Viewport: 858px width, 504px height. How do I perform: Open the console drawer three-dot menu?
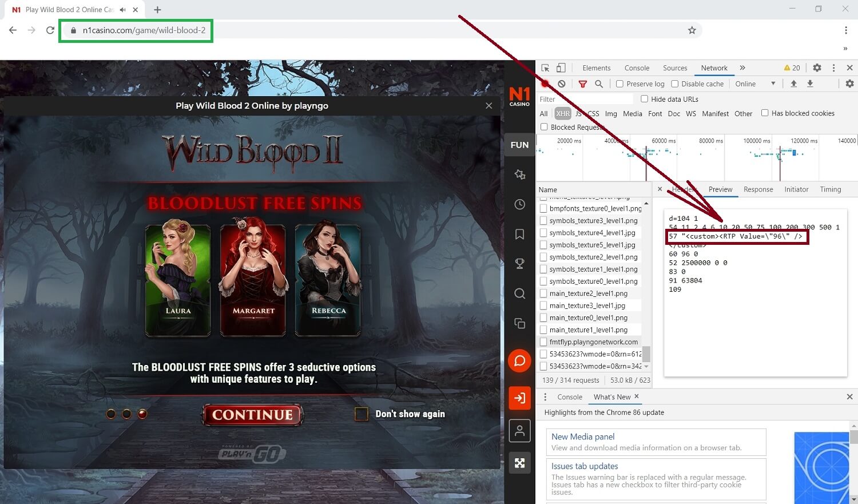(545, 396)
